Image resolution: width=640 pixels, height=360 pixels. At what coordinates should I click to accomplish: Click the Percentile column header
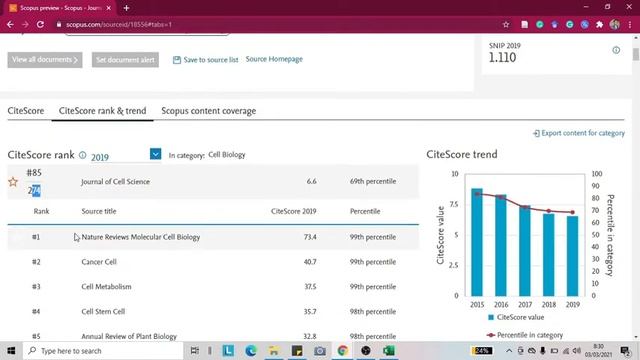click(365, 211)
